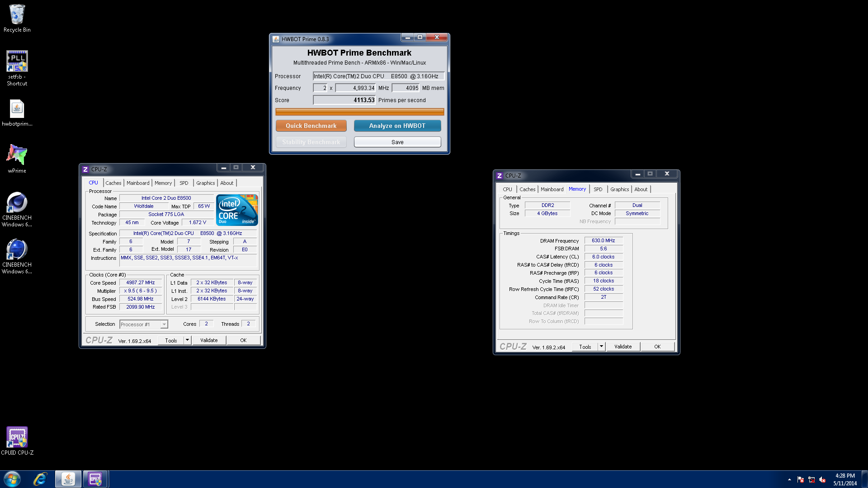
Task: Select the hwbotprime jar file icon
Action: point(17,113)
